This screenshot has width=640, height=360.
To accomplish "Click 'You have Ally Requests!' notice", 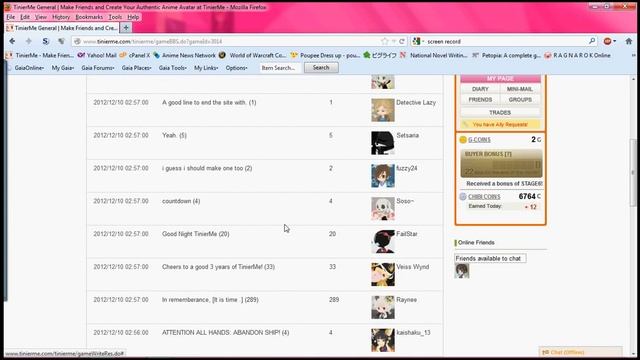I will coord(500,124).
